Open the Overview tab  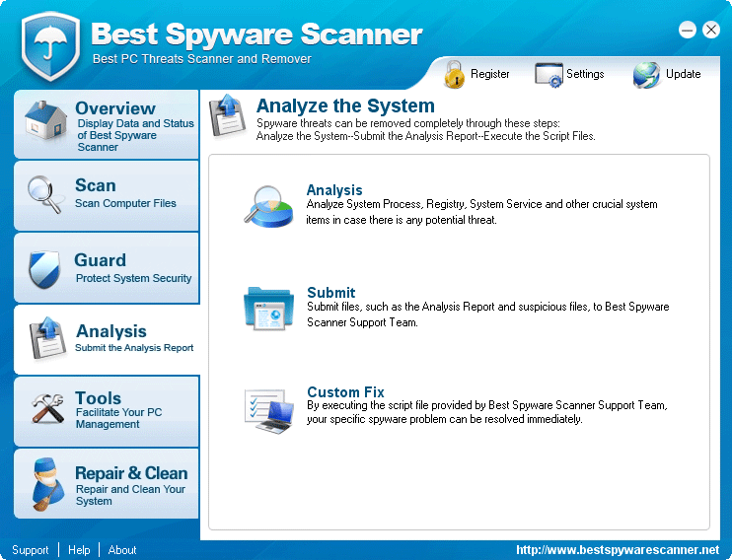(x=107, y=124)
